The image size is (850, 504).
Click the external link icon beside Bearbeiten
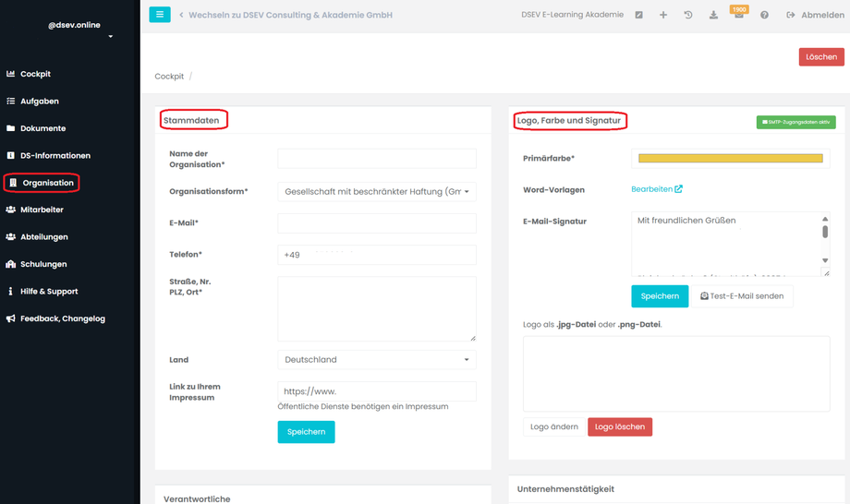(x=679, y=189)
